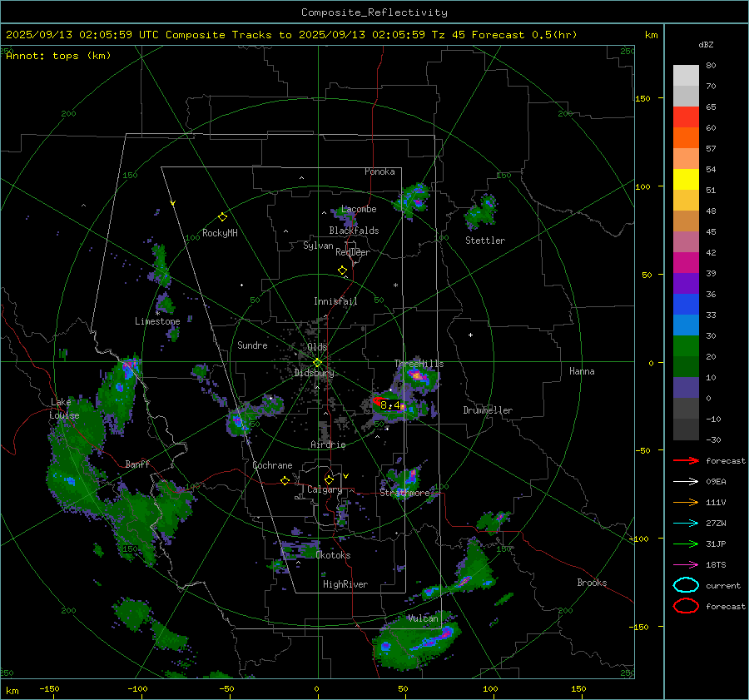Click the magenta 18TS arrow in the legend
The width and height of the screenshot is (749, 700).
coord(686,565)
